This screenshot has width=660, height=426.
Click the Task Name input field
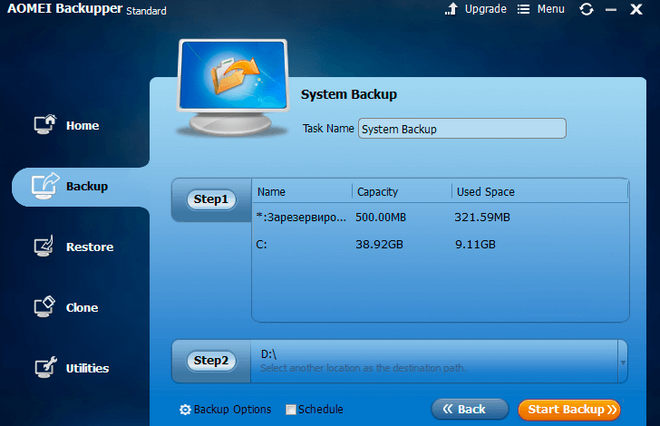pos(461,129)
